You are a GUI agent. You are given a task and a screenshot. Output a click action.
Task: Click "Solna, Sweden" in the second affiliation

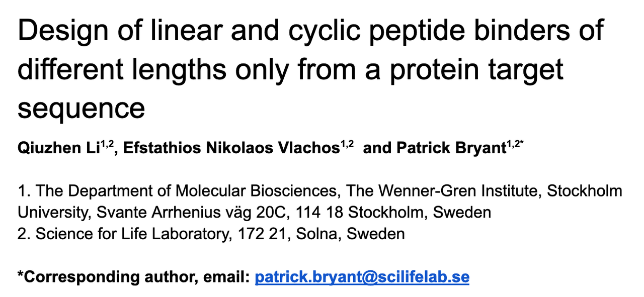pyautogui.click(x=347, y=234)
